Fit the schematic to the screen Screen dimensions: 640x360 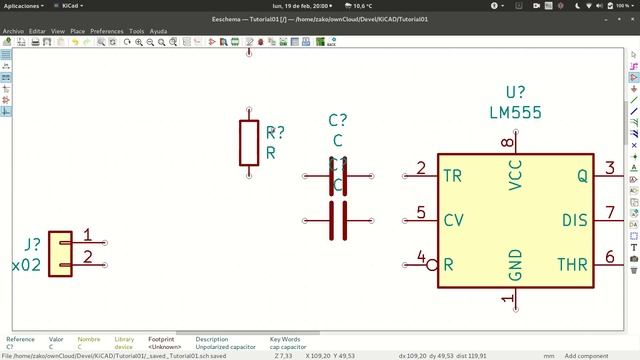[162, 42]
